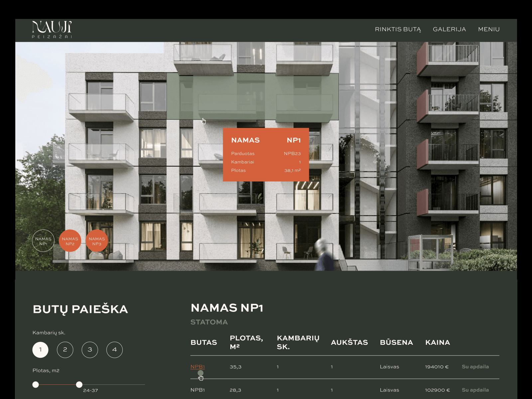Open the GALERIJA page
The image size is (532, 399).
[x=450, y=29]
